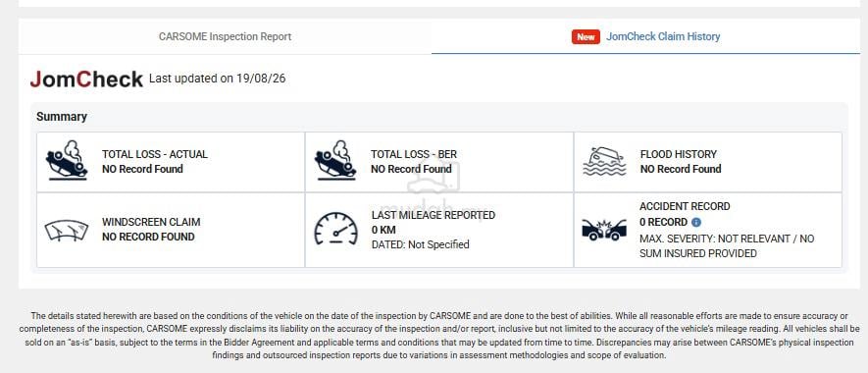The image size is (868, 373).
Task: Click the flood history car-in-water icon
Action: point(605,161)
